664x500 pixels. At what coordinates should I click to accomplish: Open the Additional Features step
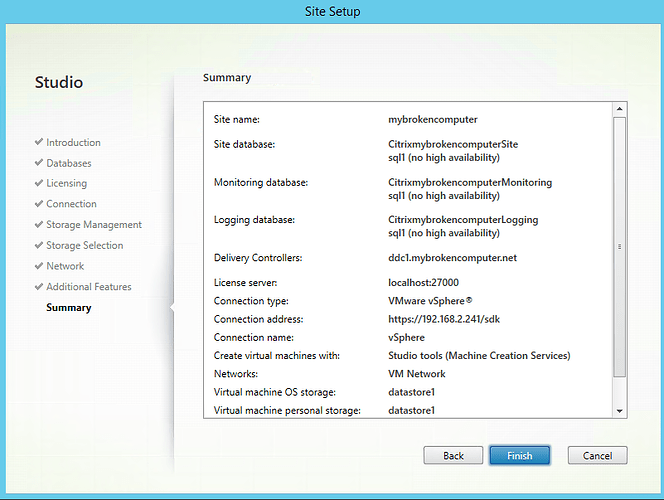tap(88, 287)
